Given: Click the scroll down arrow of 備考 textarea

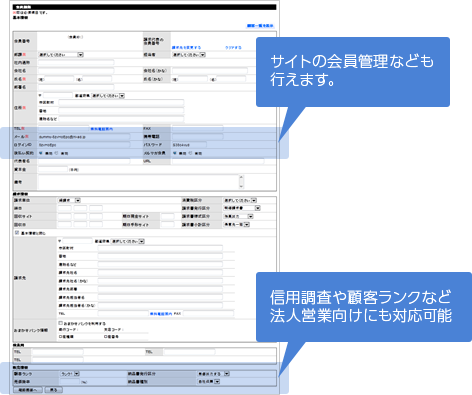Looking at the screenshot, I should pos(241,186).
